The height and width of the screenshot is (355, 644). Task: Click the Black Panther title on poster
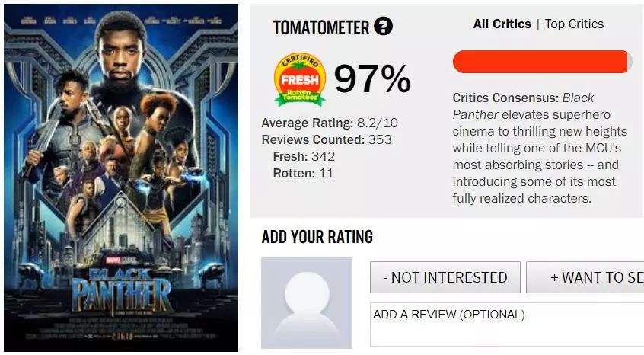(122, 290)
